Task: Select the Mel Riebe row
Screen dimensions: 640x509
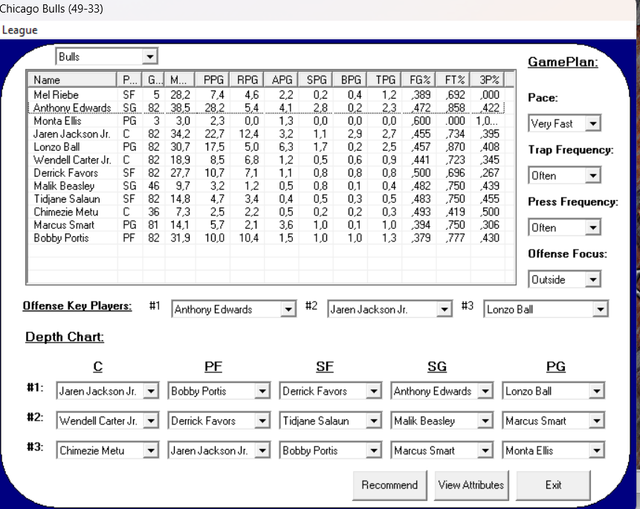Action: click(267, 95)
